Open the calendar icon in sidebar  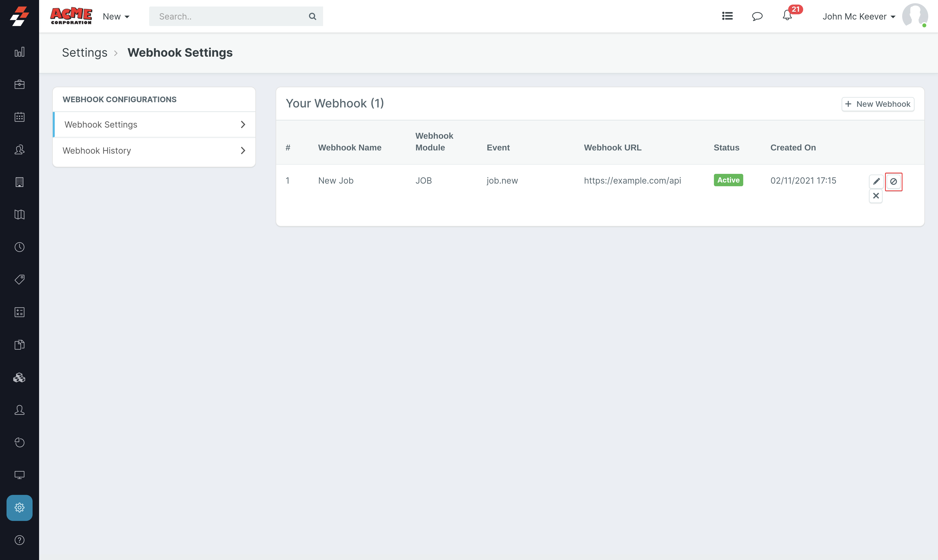point(19,117)
